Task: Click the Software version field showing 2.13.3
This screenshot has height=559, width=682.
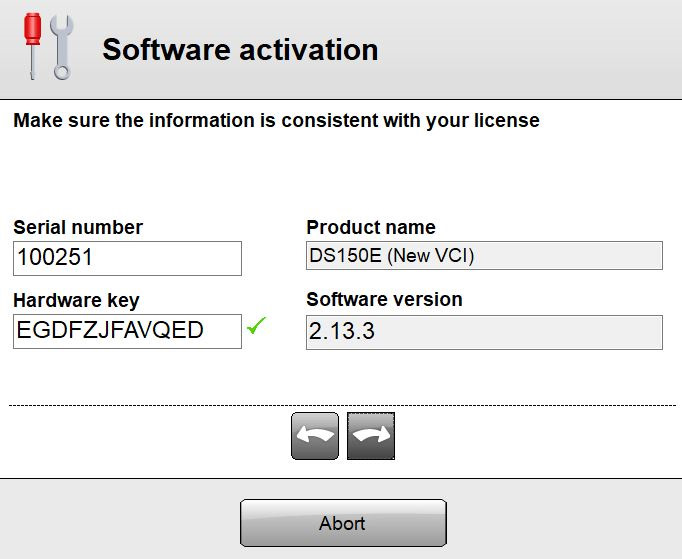Action: click(484, 332)
